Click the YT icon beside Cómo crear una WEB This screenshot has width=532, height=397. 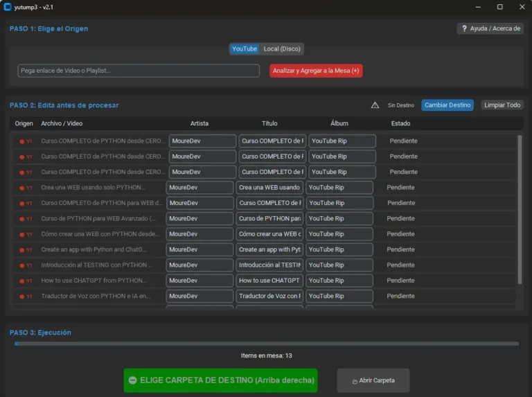pyautogui.click(x=25, y=234)
